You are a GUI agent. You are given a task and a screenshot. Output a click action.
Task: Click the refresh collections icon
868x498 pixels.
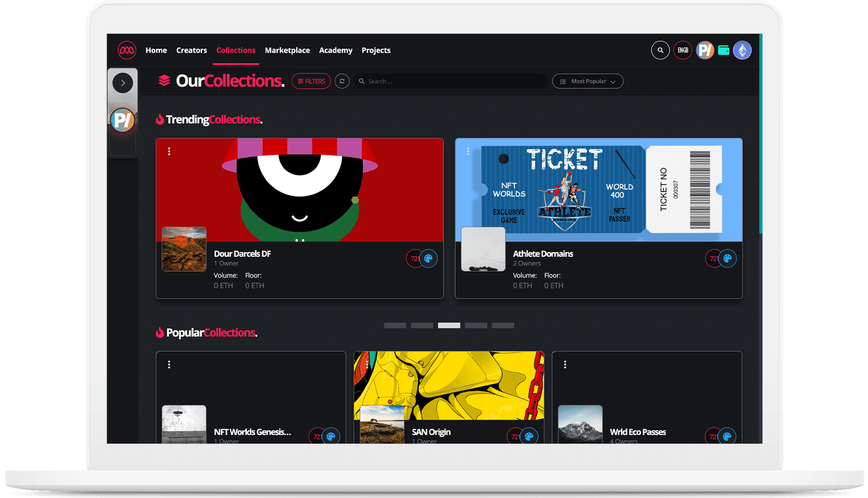click(342, 81)
